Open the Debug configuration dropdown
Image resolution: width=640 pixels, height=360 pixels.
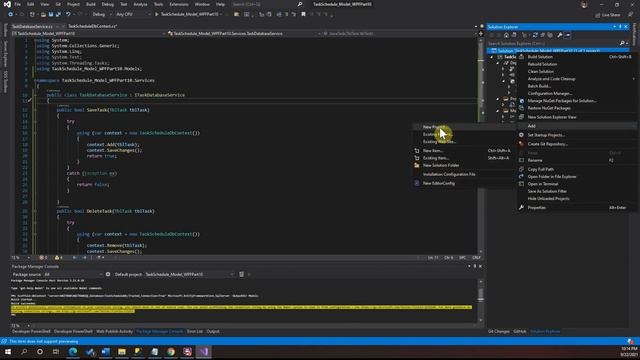point(101,14)
